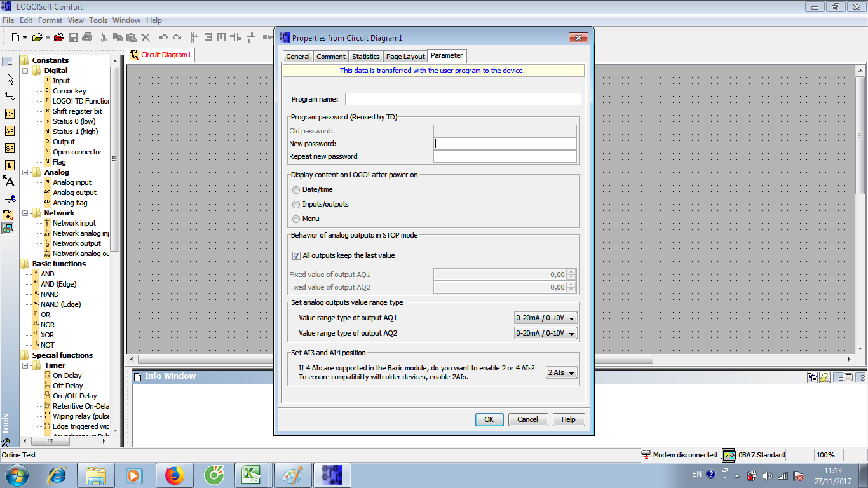This screenshot has height=488, width=868.
Task: Select the GF basic functions tool
Action: pyautogui.click(x=10, y=131)
